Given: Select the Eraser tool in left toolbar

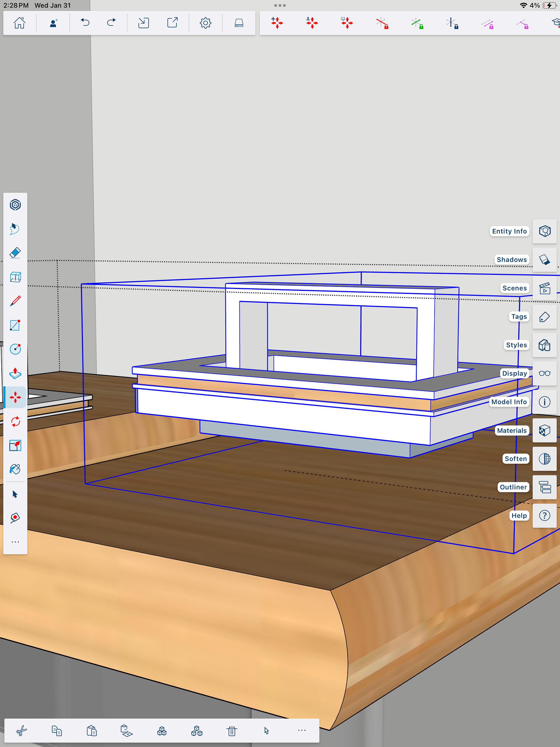Looking at the screenshot, I should tap(15, 253).
